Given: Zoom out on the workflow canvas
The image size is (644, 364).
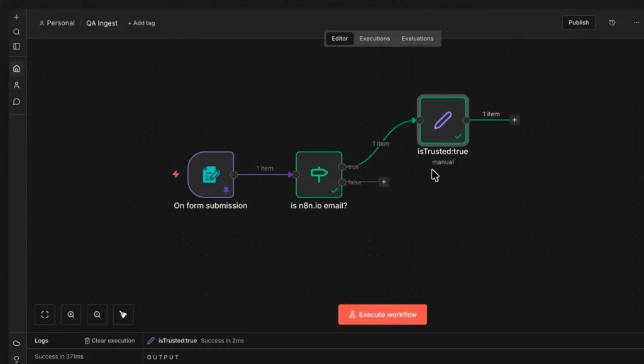Looking at the screenshot, I should 97,314.
